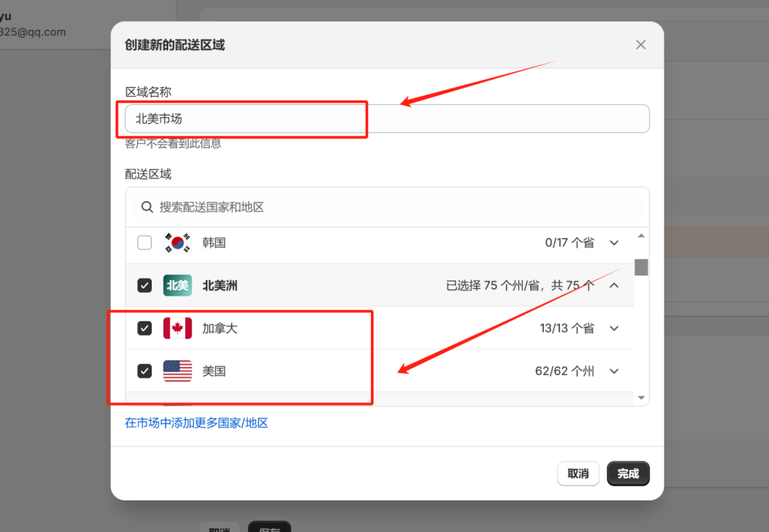Click the Canada flag icon
Image resolution: width=769 pixels, height=532 pixels.
[177, 328]
